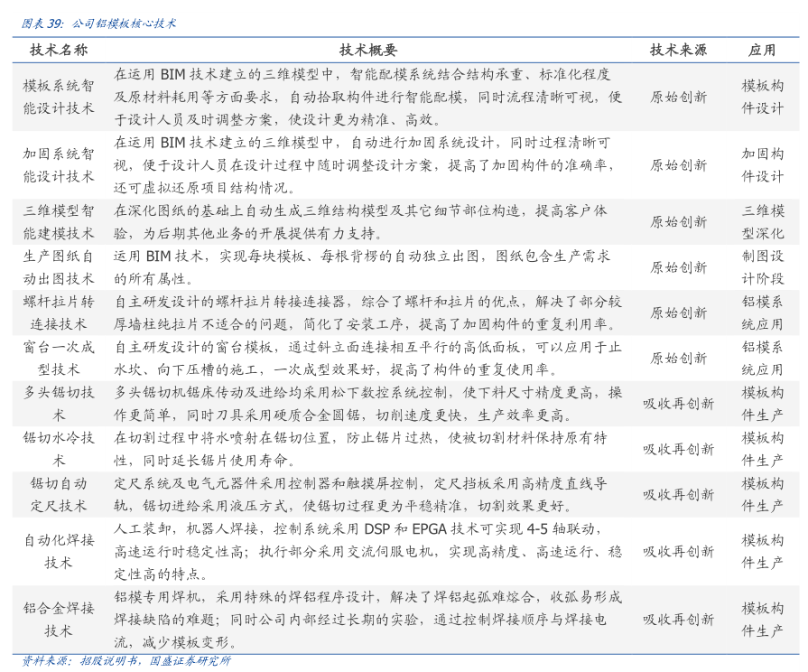Click the 加固系统智能设计技术 name cell
The image size is (808, 672).
(59, 165)
